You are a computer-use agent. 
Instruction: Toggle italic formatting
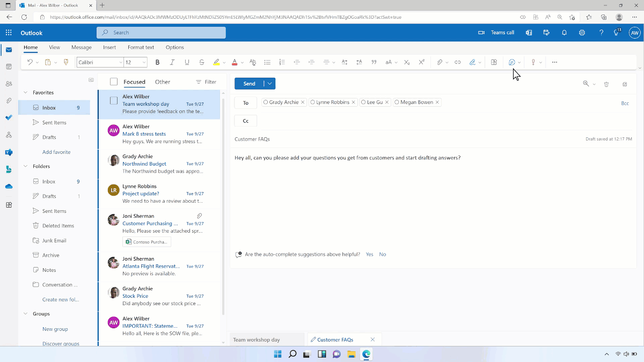172,62
